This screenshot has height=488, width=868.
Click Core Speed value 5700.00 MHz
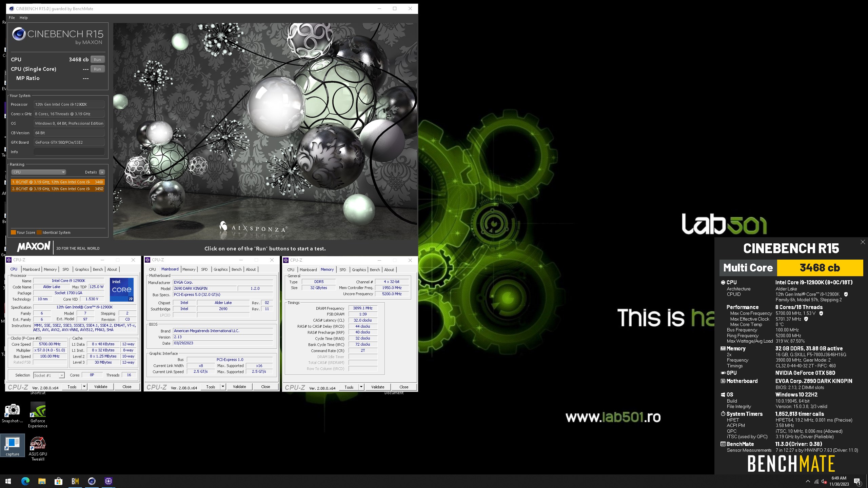50,344
